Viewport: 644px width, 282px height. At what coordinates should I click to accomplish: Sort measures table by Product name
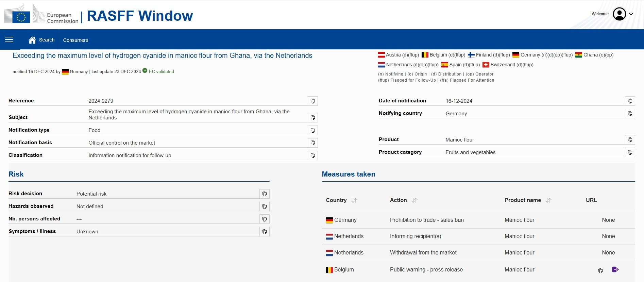pyautogui.click(x=548, y=200)
